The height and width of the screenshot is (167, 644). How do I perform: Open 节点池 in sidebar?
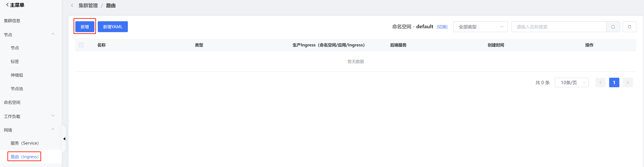coord(17,89)
